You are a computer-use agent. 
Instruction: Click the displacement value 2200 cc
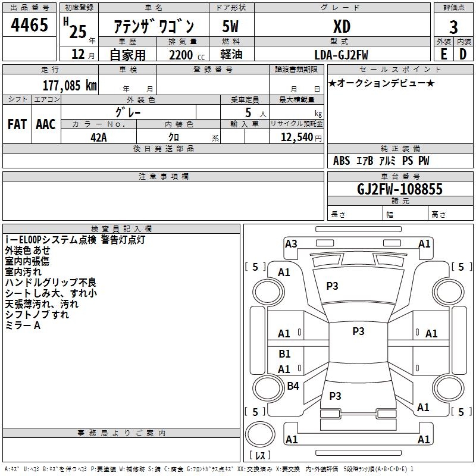[x=187, y=55]
